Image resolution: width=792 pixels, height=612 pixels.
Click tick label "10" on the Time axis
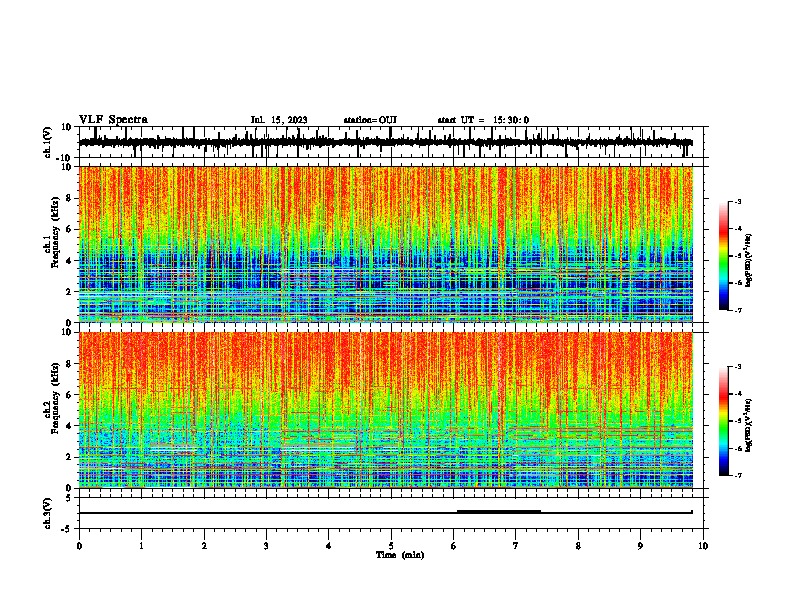(703, 546)
